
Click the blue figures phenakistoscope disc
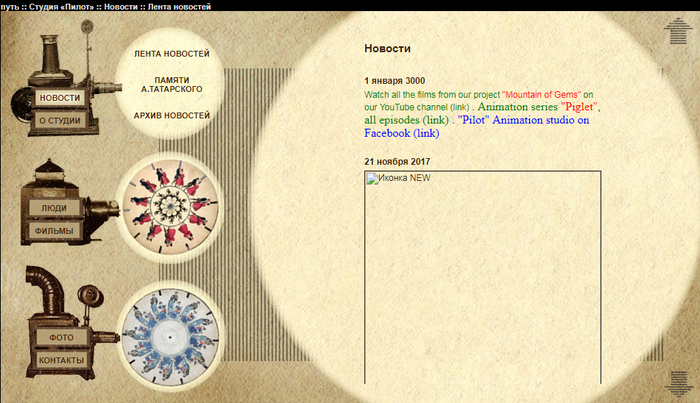click(170, 337)
